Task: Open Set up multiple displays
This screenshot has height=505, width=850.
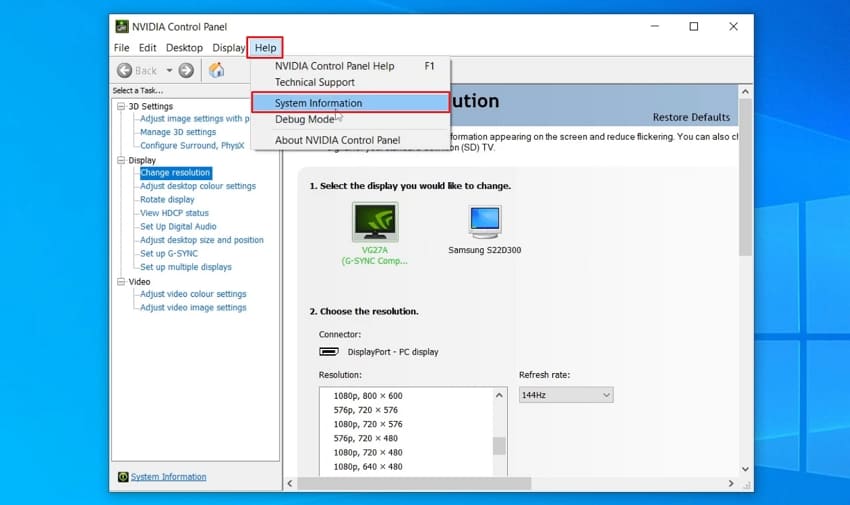Action: 185,267
